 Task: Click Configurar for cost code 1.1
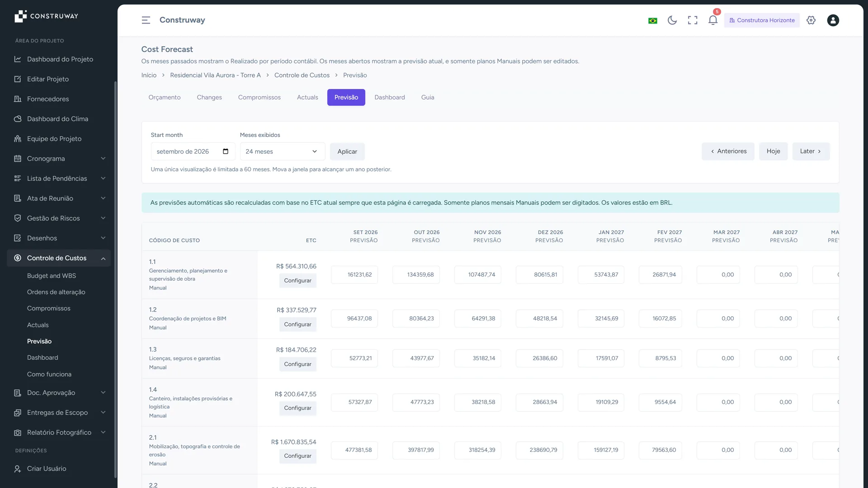[x=297, y=281]
